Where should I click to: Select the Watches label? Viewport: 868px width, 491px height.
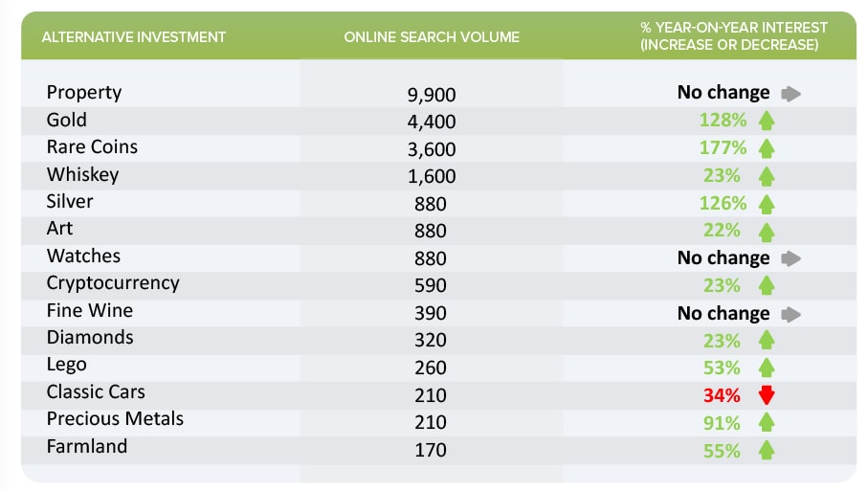pyautogui.click(x=83, y=256)
